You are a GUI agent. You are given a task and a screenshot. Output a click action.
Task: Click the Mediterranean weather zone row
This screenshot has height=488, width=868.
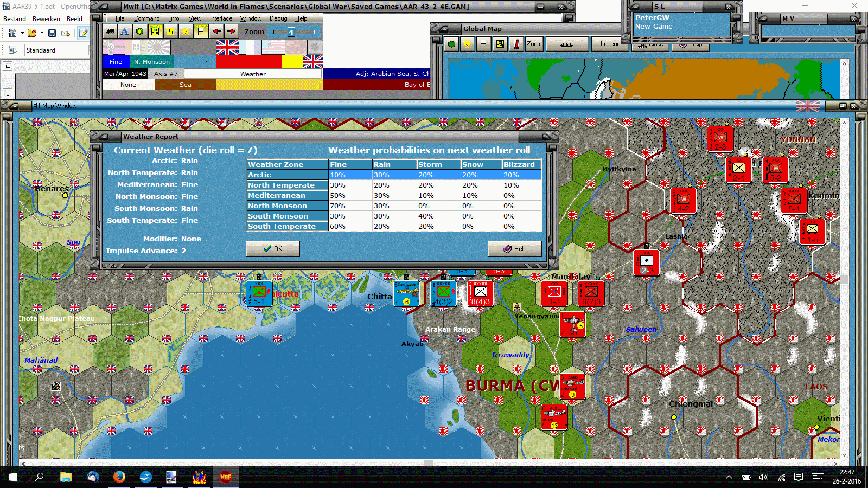point(394,195)
